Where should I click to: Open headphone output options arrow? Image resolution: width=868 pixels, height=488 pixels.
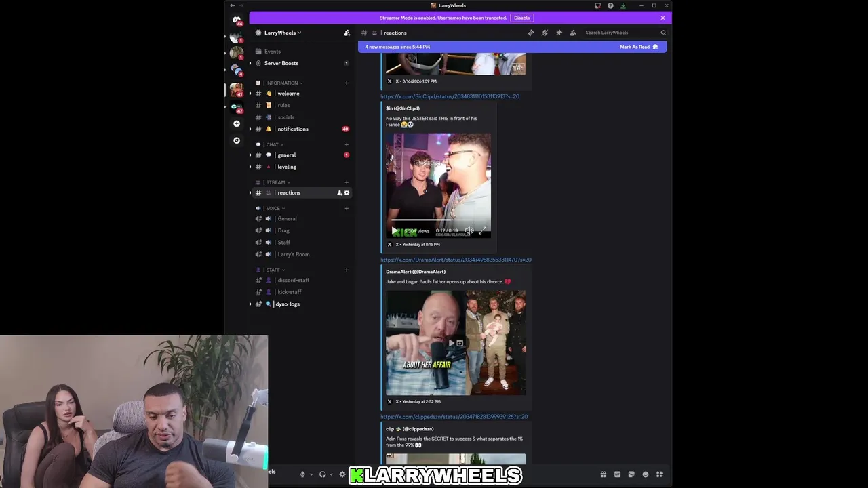click(331, 474)
